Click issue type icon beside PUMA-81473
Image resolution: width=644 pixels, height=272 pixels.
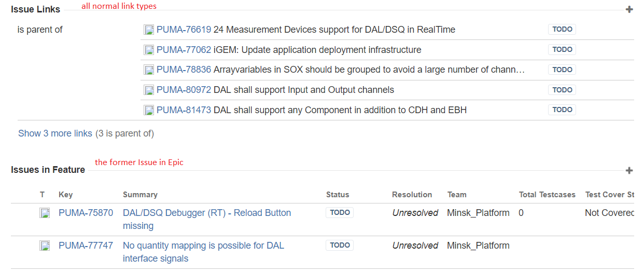click(x=149, y=110)
